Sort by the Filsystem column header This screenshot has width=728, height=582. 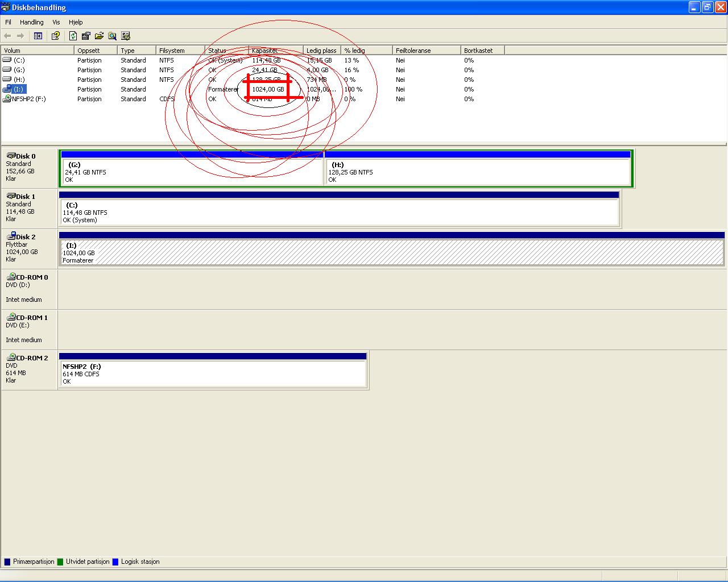coord(180,51)
